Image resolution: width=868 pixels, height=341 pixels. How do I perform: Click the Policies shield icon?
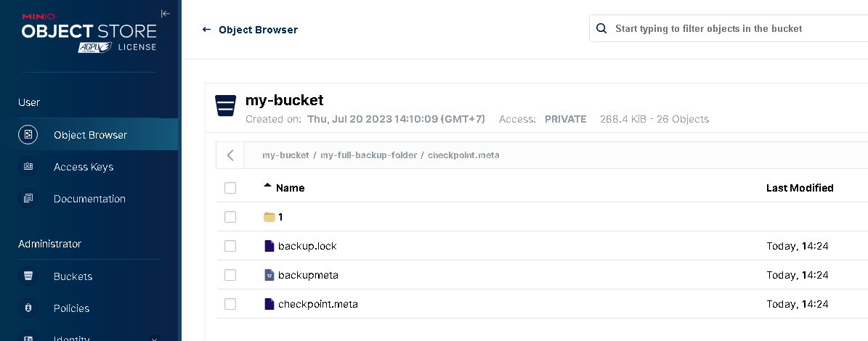coord(28,308)
